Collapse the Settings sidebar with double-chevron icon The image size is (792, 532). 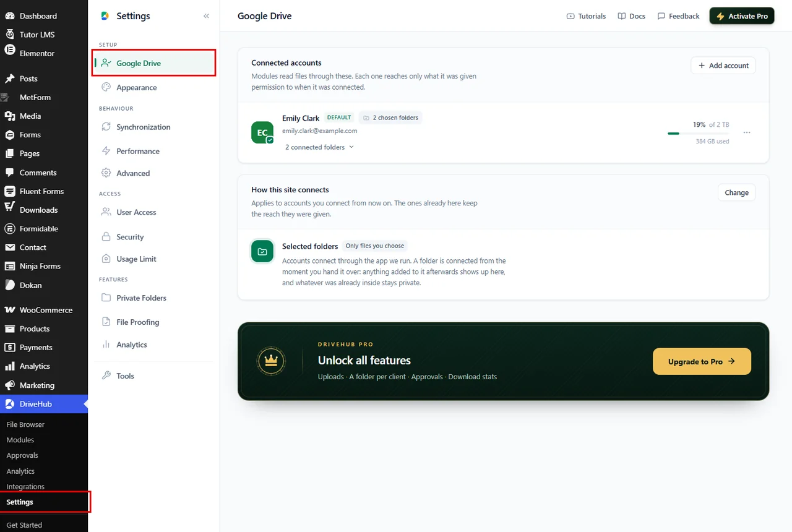coord(206,16)
